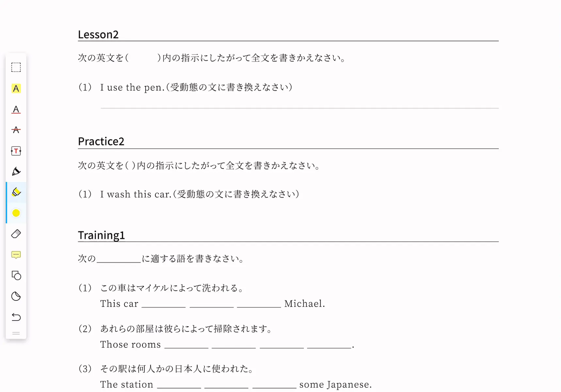561x392 pixels.
Task: Choose the yellow text highlight tool
Action: coord(16,89)
